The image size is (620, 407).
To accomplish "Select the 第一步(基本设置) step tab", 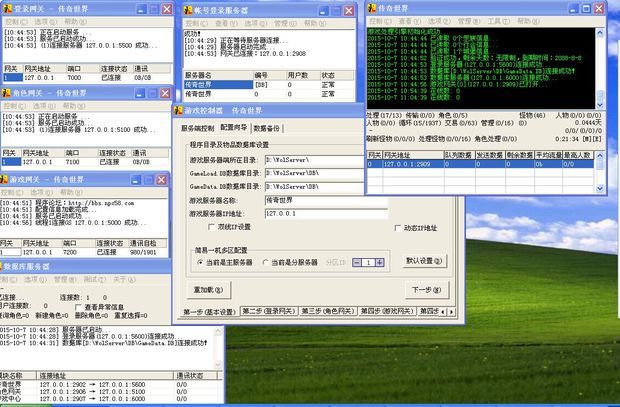I will tap(209, 312).
